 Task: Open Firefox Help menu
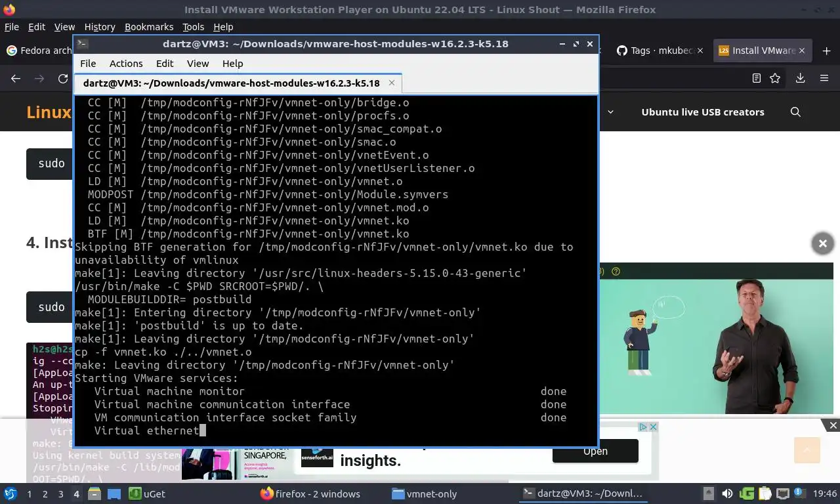click(223, 27)
